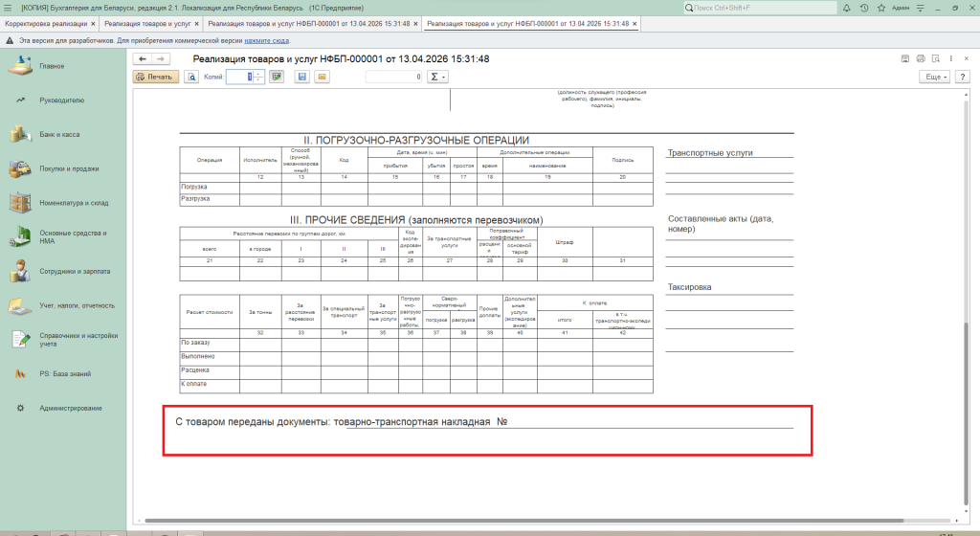
Task: Open Банк и касса section
Action: point(59,135)
